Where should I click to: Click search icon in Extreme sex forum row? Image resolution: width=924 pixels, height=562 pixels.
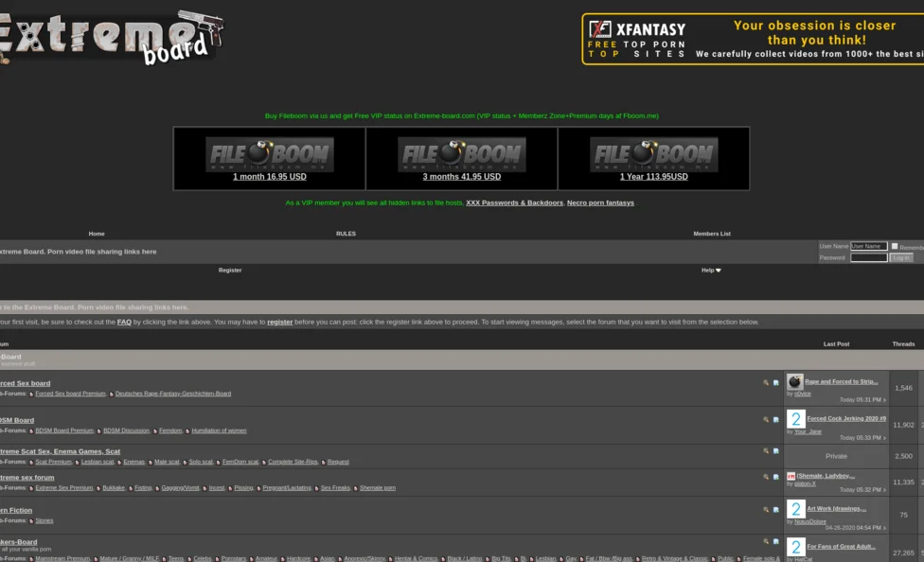coord(766,477)
